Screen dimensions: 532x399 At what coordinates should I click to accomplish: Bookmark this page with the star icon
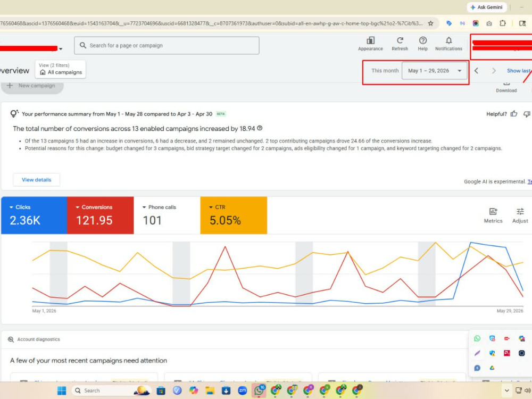point(430,23)
